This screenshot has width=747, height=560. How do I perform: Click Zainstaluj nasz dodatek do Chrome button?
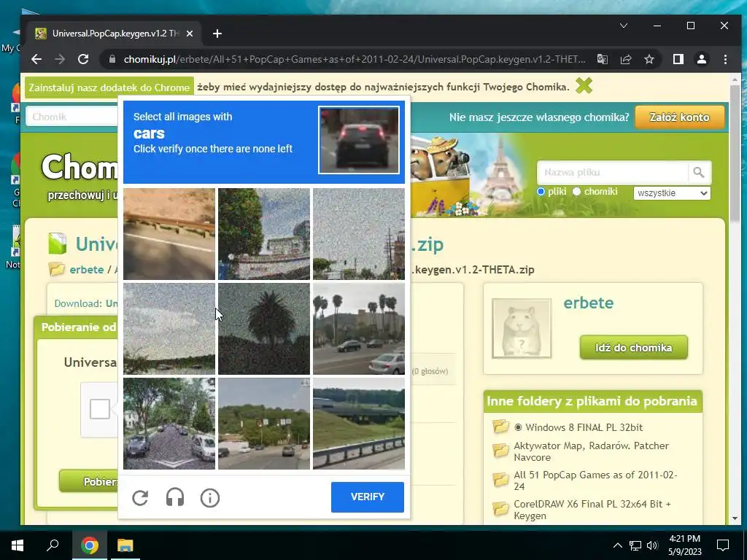(109, 87)
